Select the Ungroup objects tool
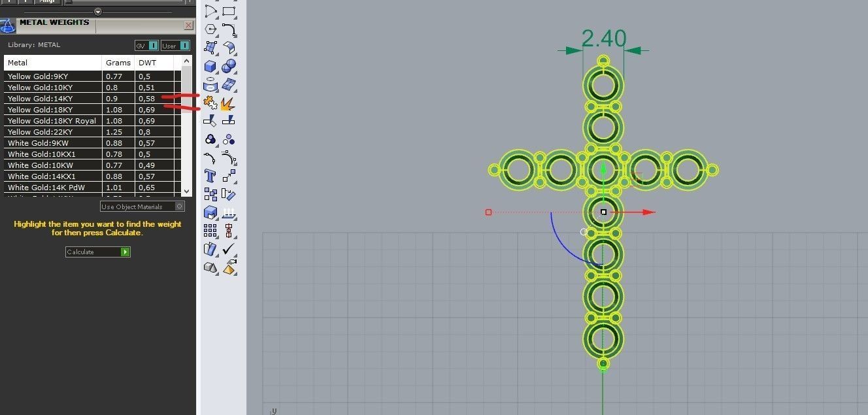868x415 pixels. click(x=229, y=139)
